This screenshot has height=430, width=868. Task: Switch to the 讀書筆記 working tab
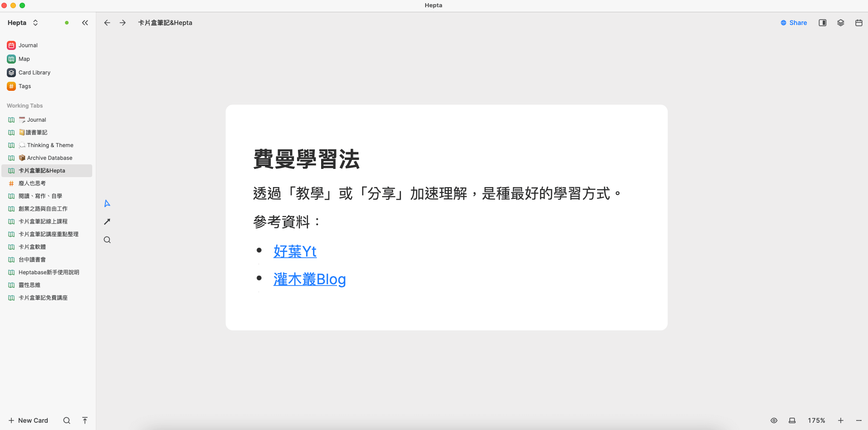pos(38,132)
